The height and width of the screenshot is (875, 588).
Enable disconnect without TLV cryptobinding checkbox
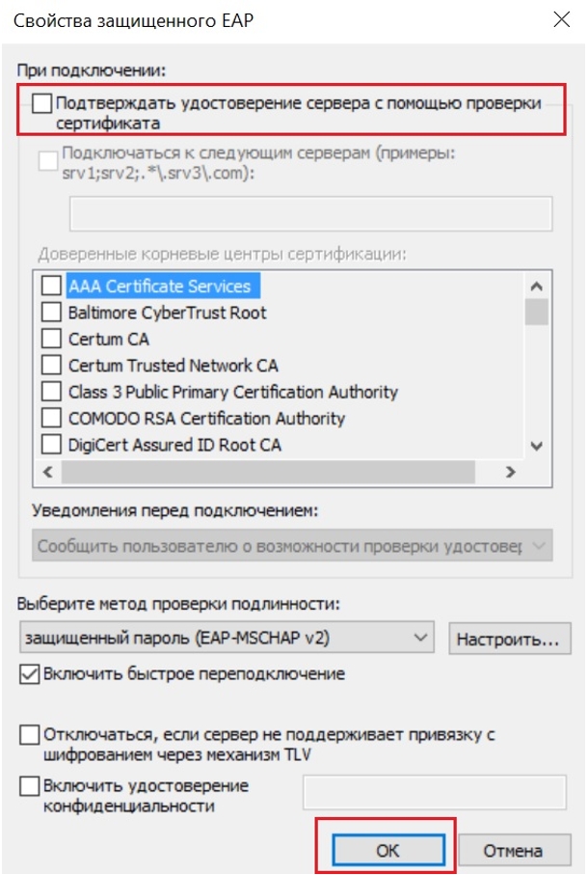[x=30, y=735]
